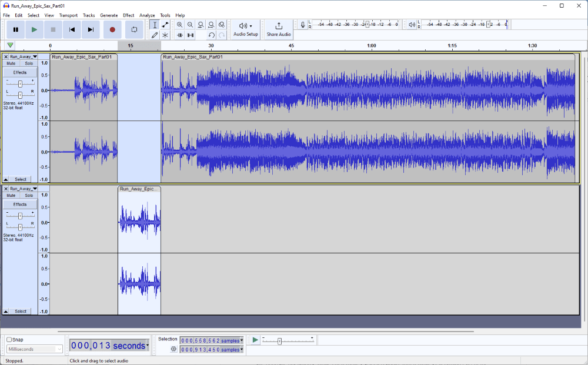Click the timeline ruler at 45

(x=292, y=45)
